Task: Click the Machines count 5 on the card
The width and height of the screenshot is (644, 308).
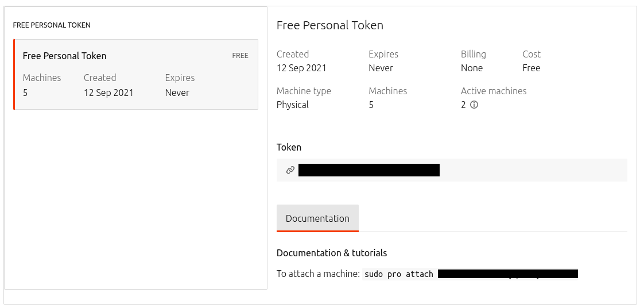Action: click(25, 93)
